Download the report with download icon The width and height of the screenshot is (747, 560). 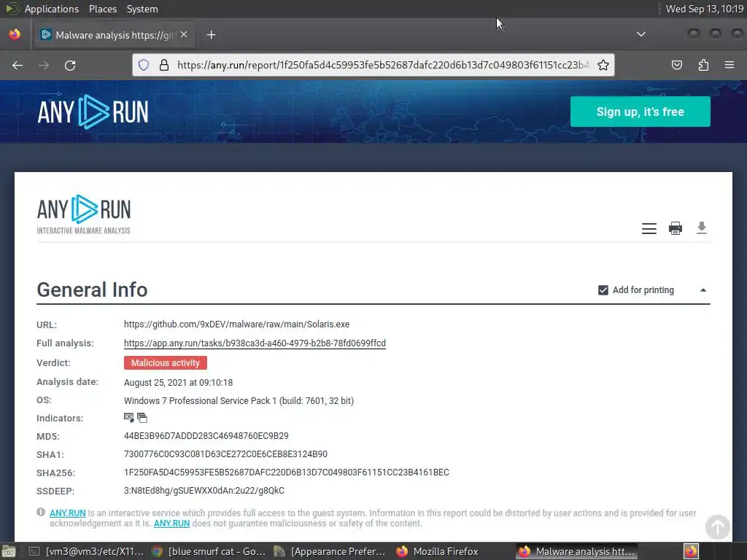702,228
